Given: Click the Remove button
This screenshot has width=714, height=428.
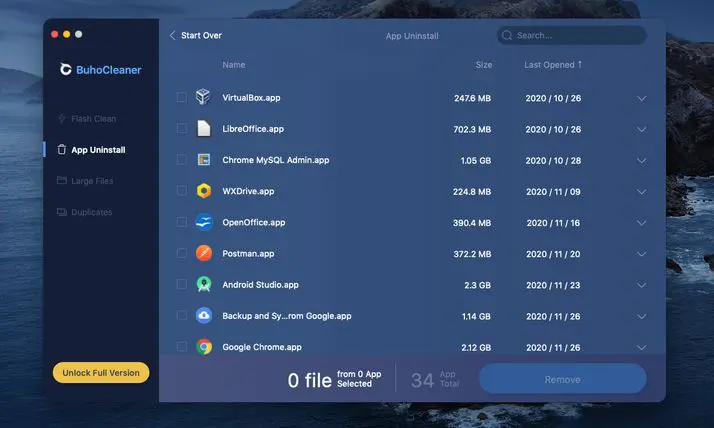Looking at the screenshot, I should click(562, 379).
